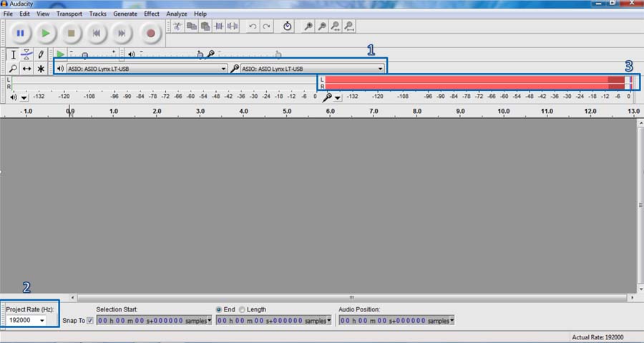Click the Skip to Start button
644x343 pixels.
(x=96, y=33)
